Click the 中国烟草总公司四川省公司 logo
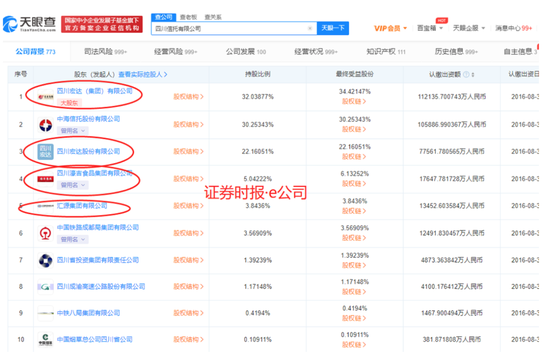Viewport: 550px width, 360px height. point(46,339)
